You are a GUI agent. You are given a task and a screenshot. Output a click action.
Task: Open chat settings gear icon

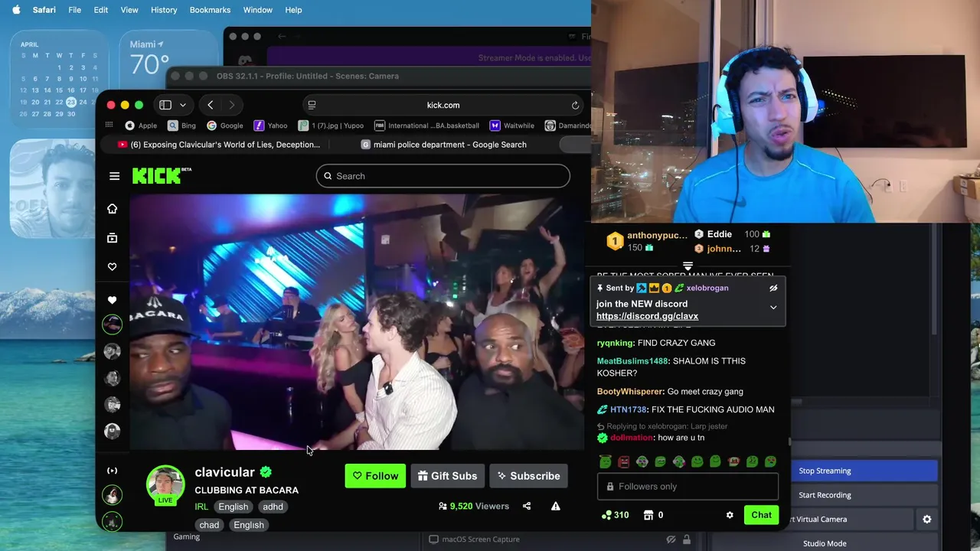(x=730, y=515)
